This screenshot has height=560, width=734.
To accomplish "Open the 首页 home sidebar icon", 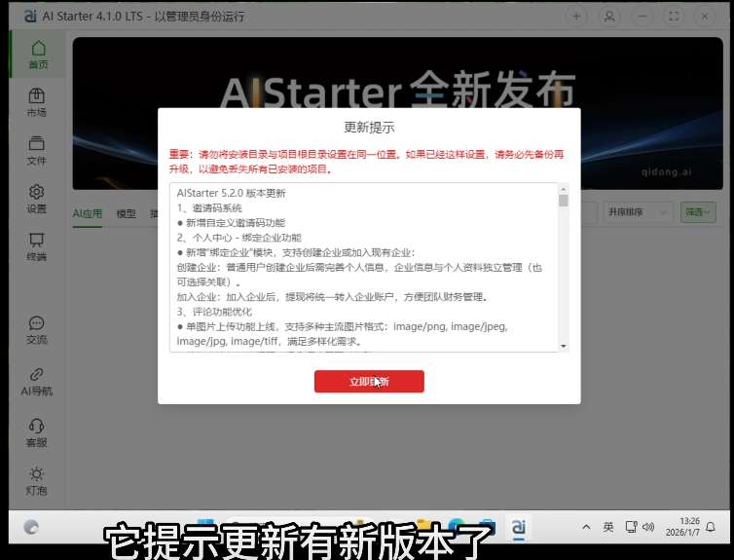I will pyautogui.click(x=38, y=55).
